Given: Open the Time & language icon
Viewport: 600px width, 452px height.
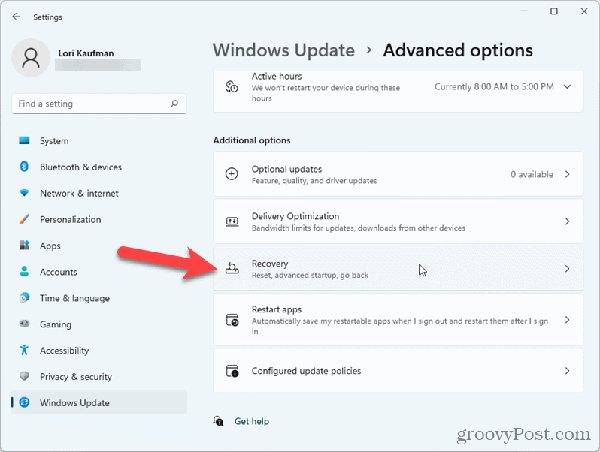Looking at the screenshot, I should click(x=24, y=298).
